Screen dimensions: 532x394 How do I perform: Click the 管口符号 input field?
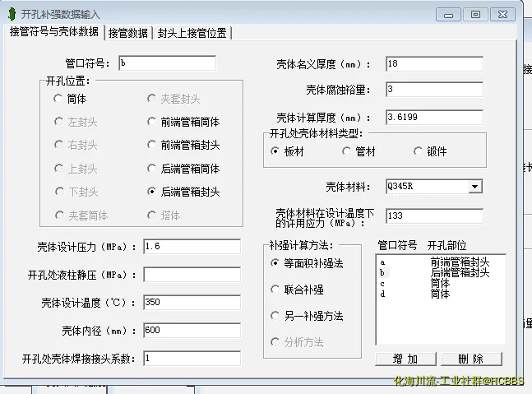(x=167, y=63)
